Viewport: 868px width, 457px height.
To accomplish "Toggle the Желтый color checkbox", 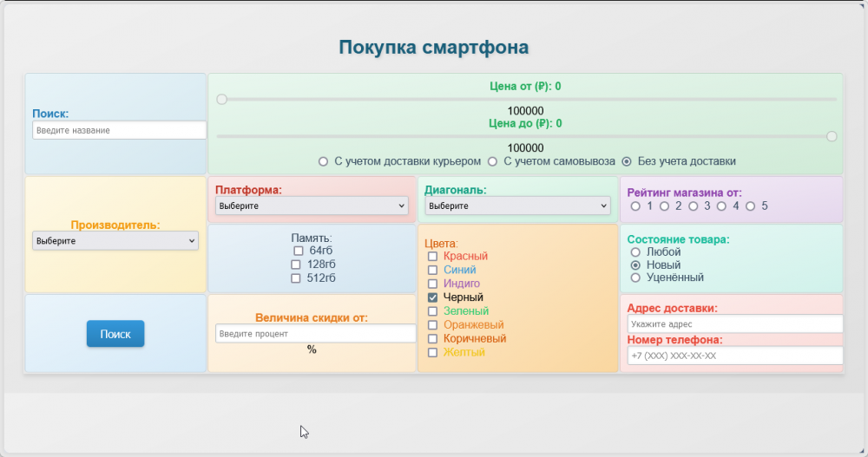I will click(432, 353).
